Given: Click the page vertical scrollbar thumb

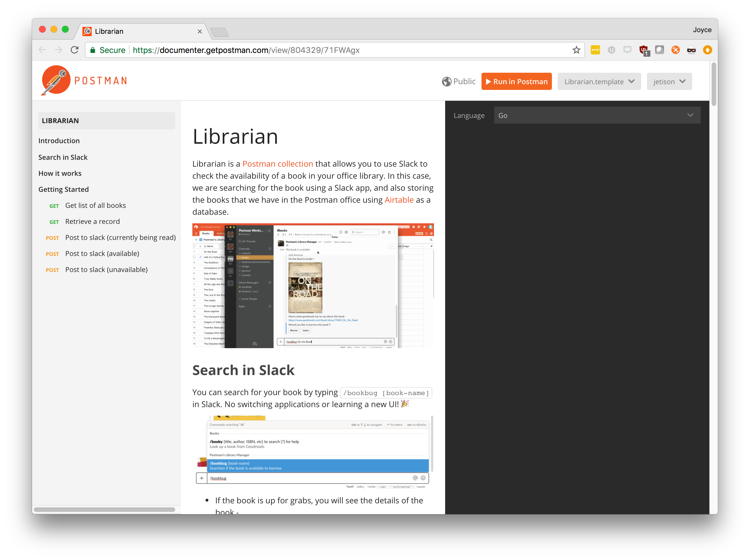Looking at the screenshot, I should 713,84.
